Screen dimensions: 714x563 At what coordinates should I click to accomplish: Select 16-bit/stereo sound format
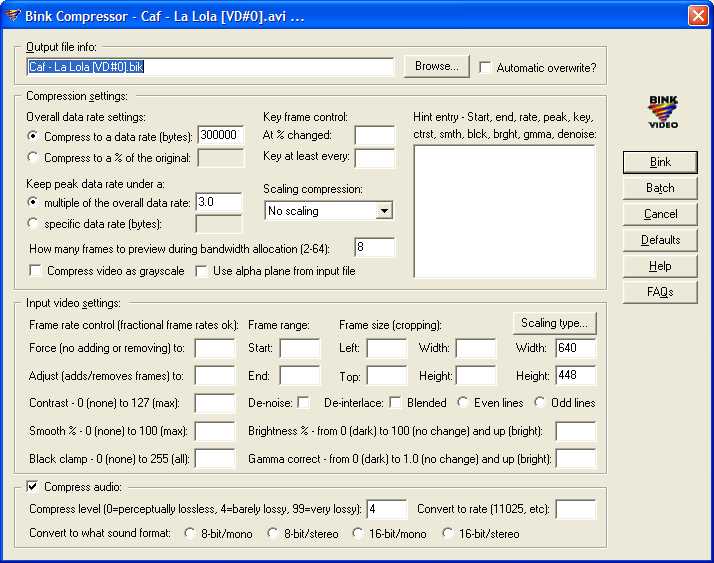tap(448, 534)
